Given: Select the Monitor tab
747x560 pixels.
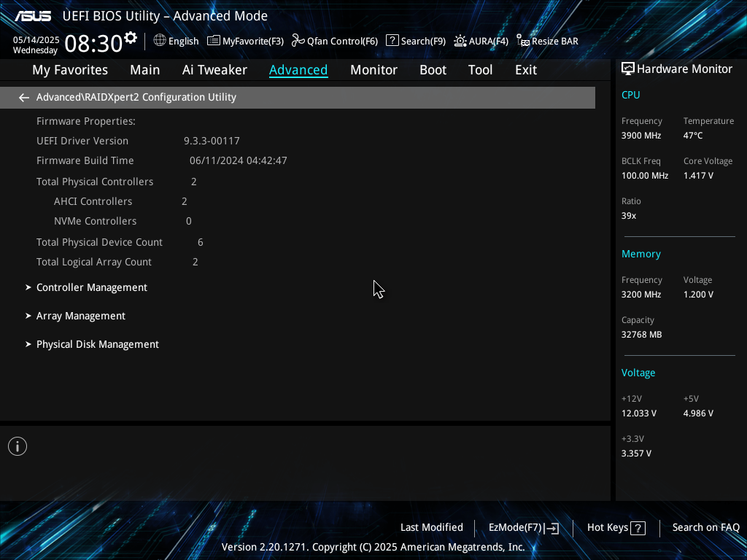Looking at the screenshot, I should [373, 70].
